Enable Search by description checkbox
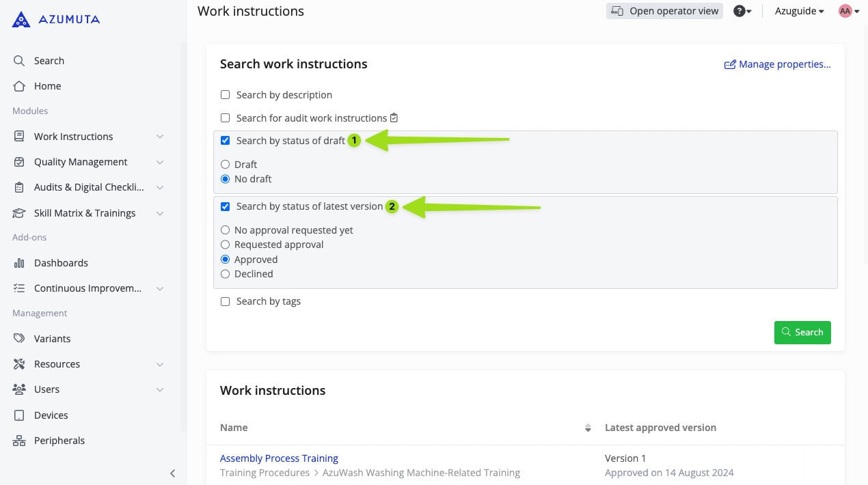Screen dimensions: 868x485 (225, 95)
